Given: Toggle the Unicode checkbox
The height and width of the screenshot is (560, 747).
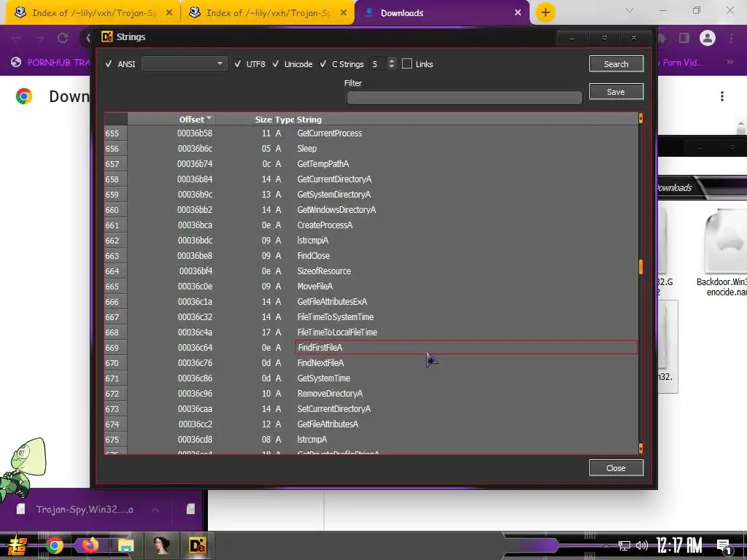Looking at the screenshot, I should pyautogui.click(x=275, y=64).
